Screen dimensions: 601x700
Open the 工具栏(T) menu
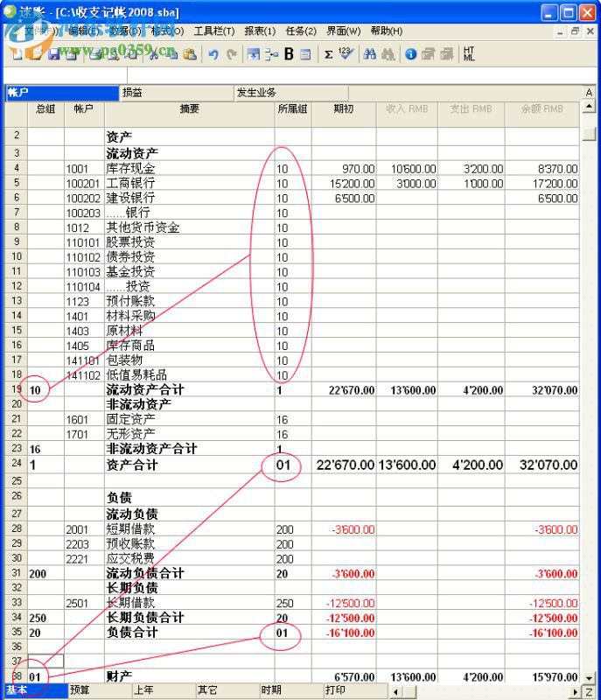click(214, 31)
